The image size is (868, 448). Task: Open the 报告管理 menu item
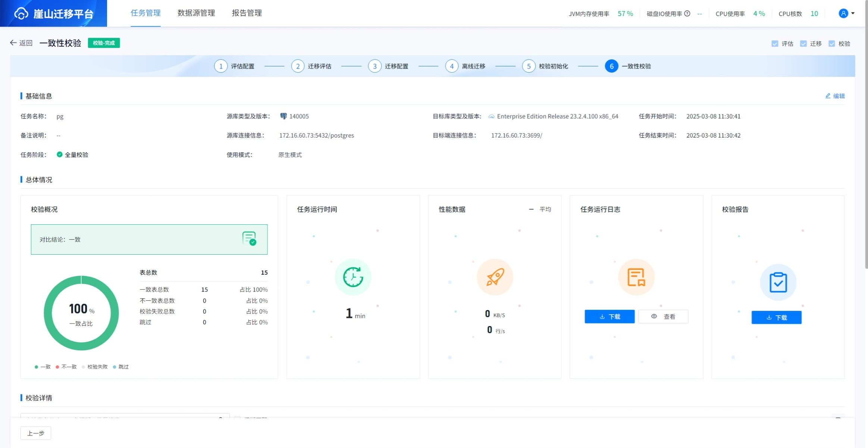(x=247, y=13)
